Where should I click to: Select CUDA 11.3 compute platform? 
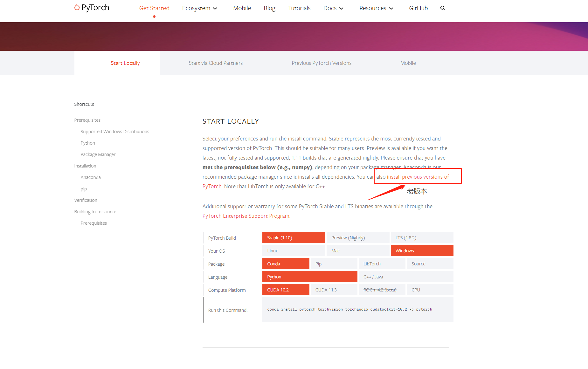tap(334, 290)
